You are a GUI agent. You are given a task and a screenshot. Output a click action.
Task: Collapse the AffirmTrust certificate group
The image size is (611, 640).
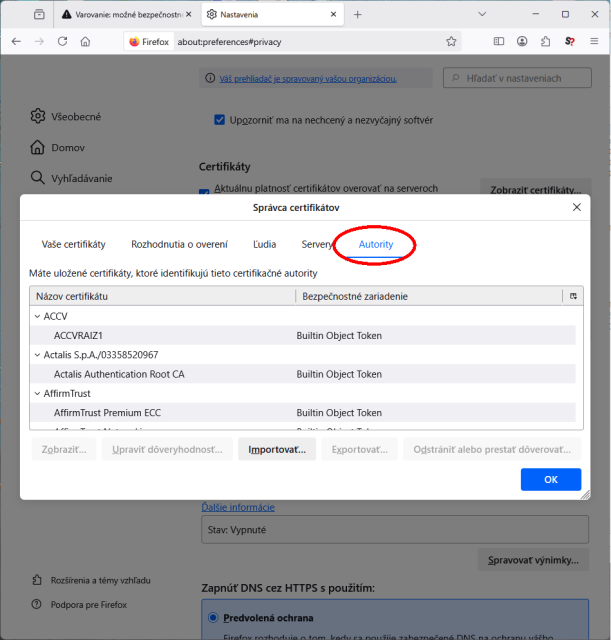(x=37, y=394)
